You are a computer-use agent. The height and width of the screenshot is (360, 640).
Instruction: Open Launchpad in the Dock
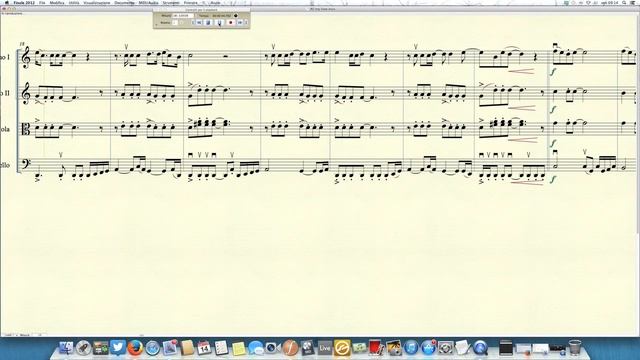(x=83, y=348)
